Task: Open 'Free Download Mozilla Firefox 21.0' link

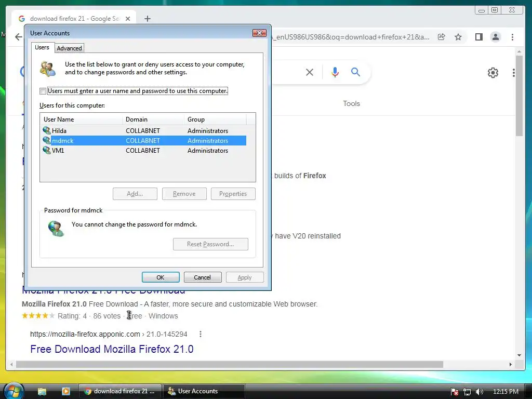Action: (x=112, y=349)
